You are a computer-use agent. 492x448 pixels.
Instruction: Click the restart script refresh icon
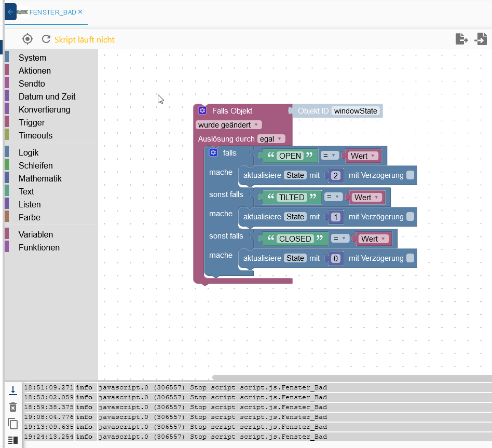click(x=46, y=39)
